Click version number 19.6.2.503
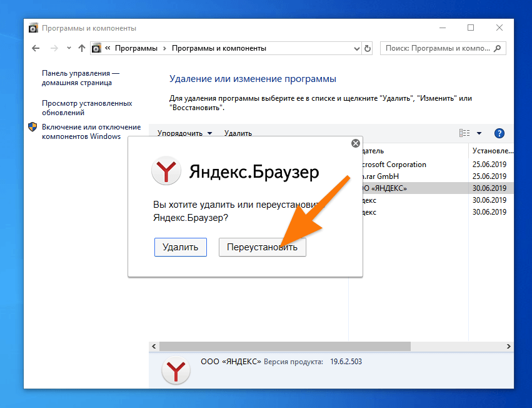The image size is (532, 408). (346, 362)
